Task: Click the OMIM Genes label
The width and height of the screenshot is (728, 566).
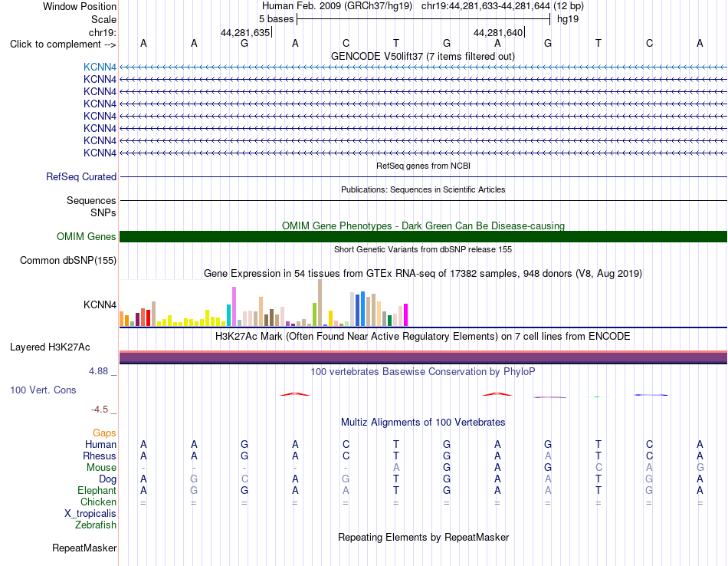Action: [86, 236]
